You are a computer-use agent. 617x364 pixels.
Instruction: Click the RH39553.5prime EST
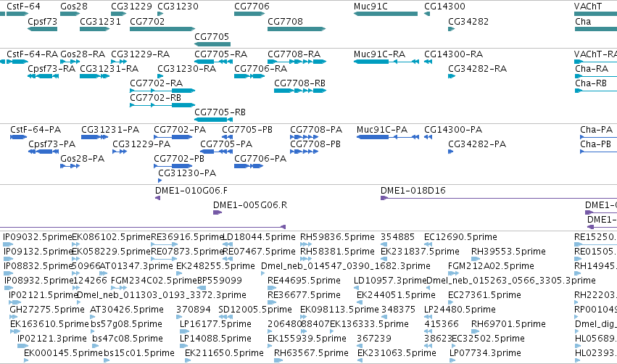pyautogui.click(x=476, y=259)
